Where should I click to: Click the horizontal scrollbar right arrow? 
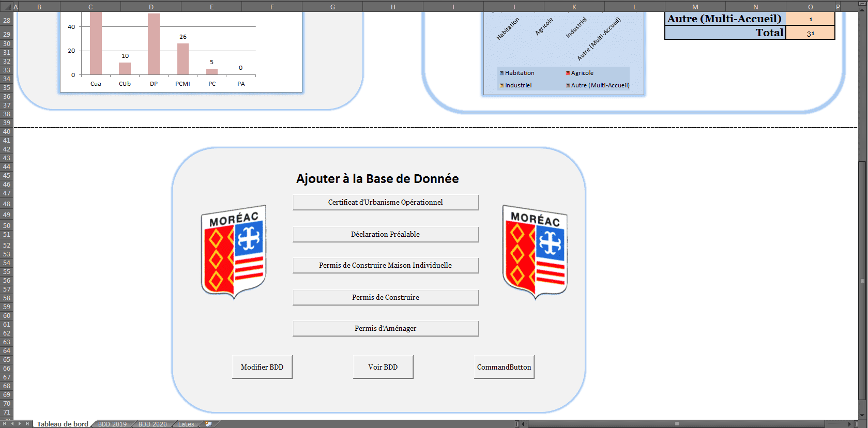coord(849,424)
